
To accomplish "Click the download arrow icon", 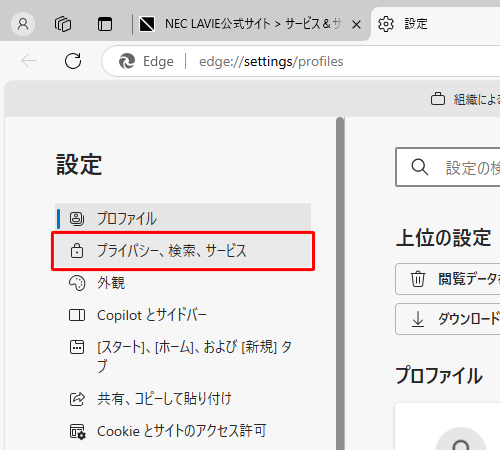I will 418,319.
